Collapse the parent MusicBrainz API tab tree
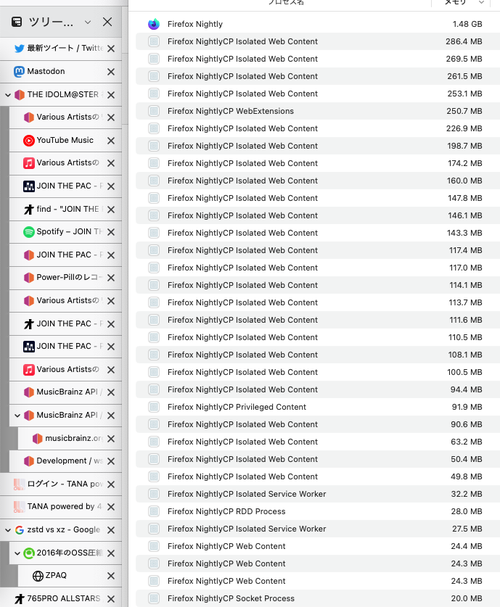The image size is (500, 607). tap(17, 415)
